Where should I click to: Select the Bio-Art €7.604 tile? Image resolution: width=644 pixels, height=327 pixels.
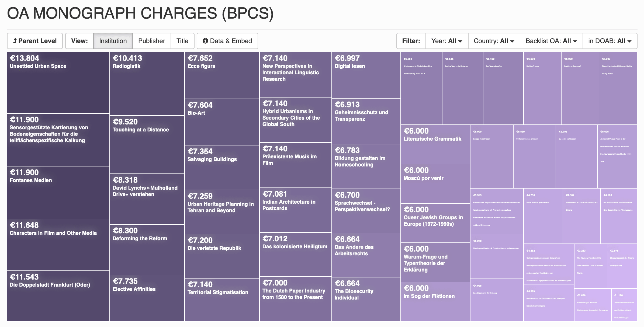tap(222, 122)
